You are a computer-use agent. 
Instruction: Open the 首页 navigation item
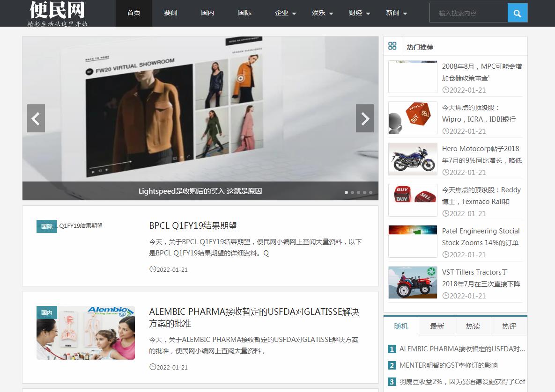click(x=134, y=13)
